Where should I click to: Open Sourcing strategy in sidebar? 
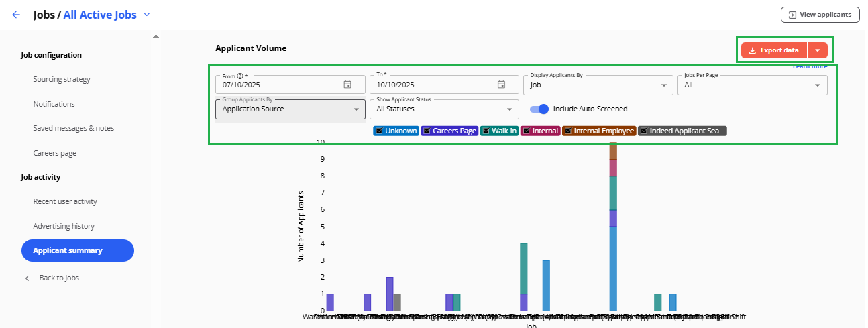click(x=62, y=79)
